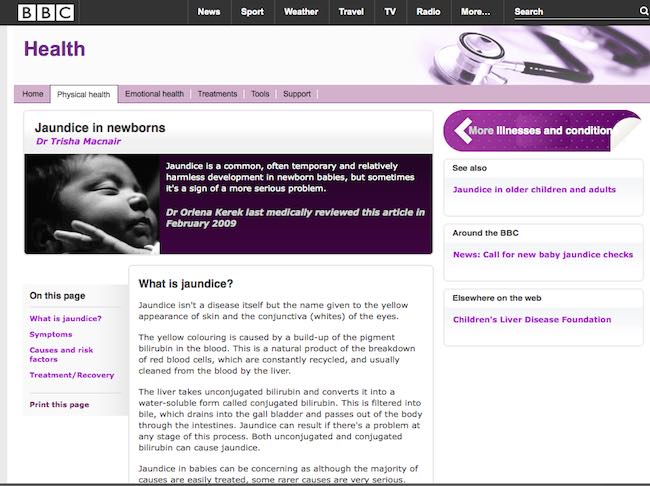Open the More… menu in the BBC bar
Image resolution: width=650 pixels, height=486 pixels.
coord(475,12)
